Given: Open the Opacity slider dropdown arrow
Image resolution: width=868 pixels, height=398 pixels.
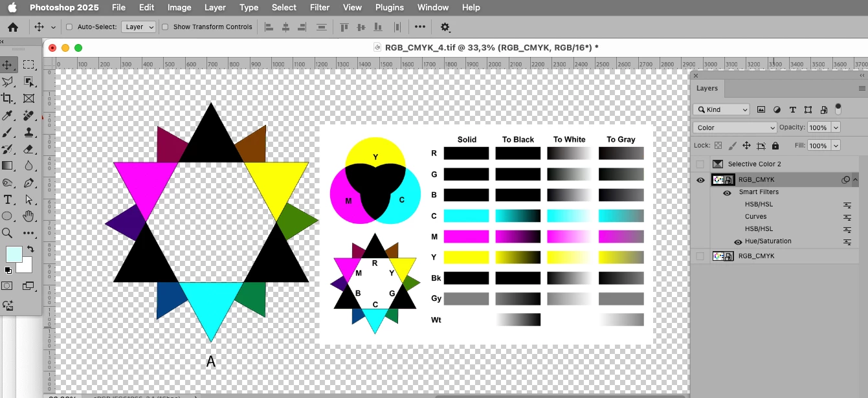Looking at the screenshot, I should (x=835, y=128).
